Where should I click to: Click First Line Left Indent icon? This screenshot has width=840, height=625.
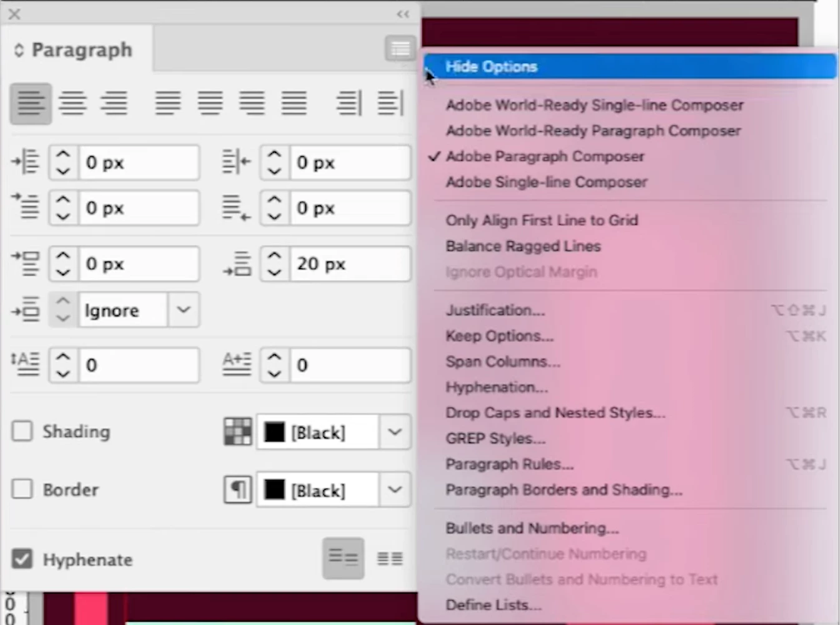[26, 207]
